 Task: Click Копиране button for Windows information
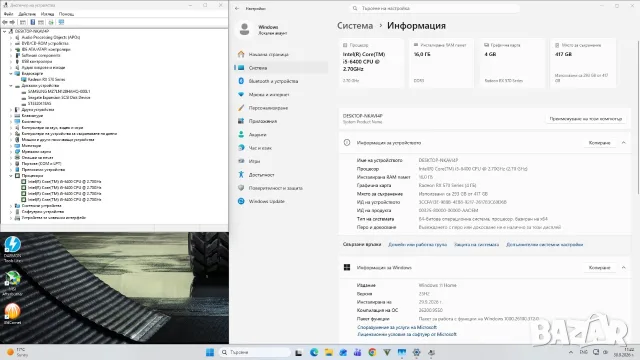[600, 268]
